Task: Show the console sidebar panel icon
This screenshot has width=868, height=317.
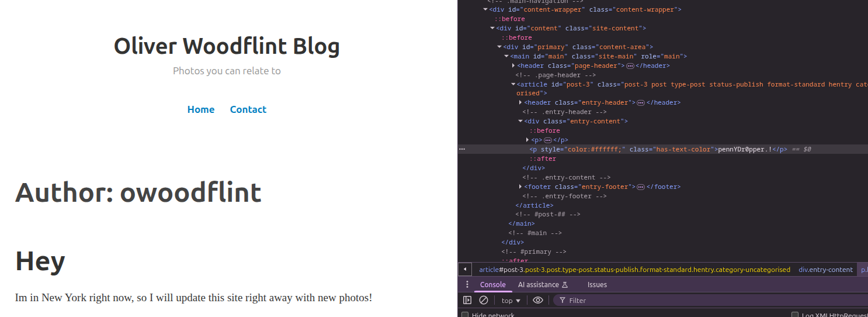Action: 467,300
